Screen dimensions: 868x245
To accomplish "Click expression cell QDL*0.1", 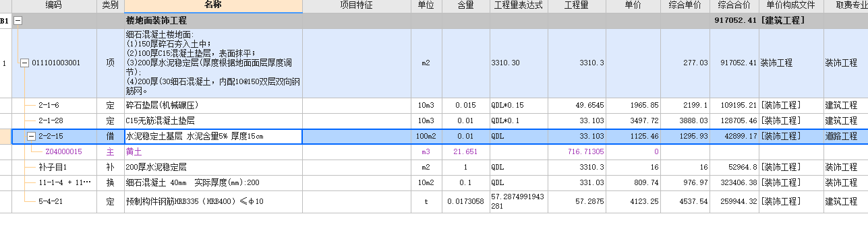I will tap(518, 121).
